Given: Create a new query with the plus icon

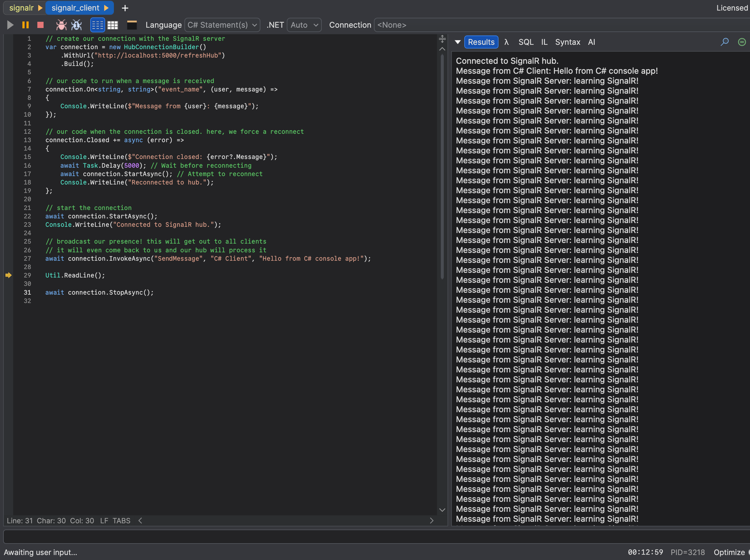Looking at the screenshot, I should 125,8.
